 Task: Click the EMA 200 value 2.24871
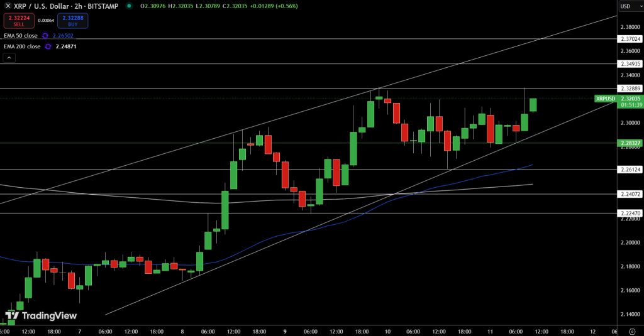coord(66,46)
